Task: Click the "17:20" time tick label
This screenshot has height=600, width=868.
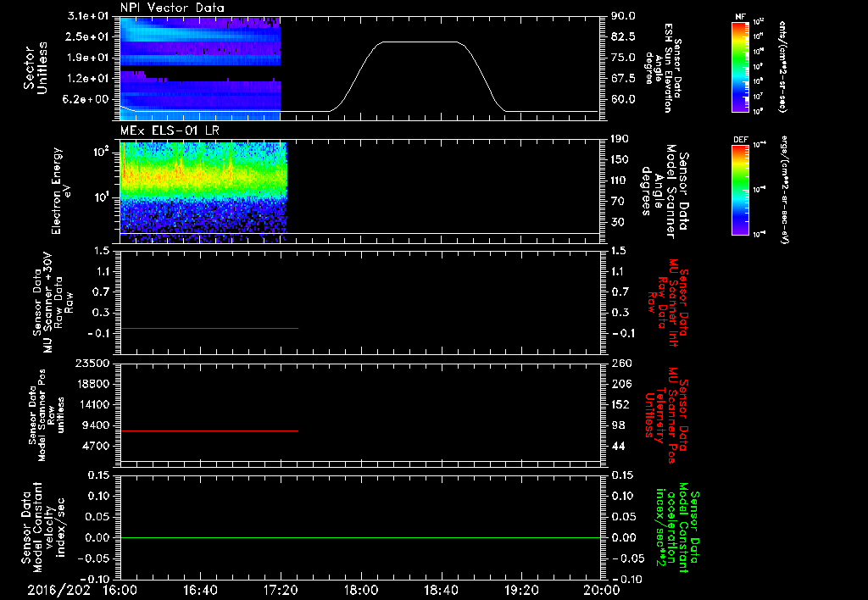Action: 281,590
